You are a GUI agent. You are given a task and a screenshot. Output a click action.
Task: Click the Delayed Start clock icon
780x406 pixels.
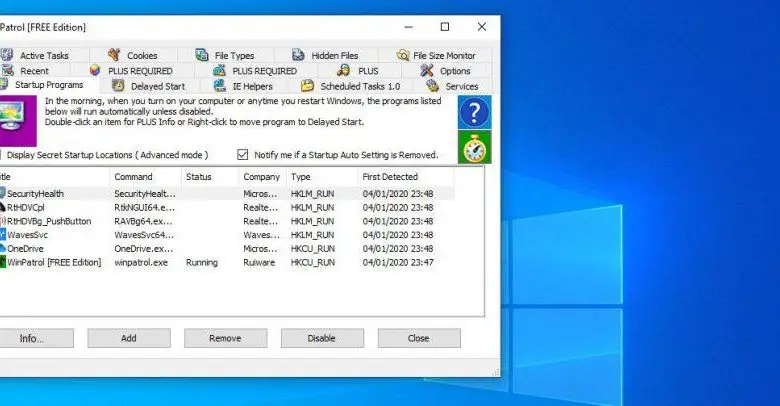click(118, 86)
